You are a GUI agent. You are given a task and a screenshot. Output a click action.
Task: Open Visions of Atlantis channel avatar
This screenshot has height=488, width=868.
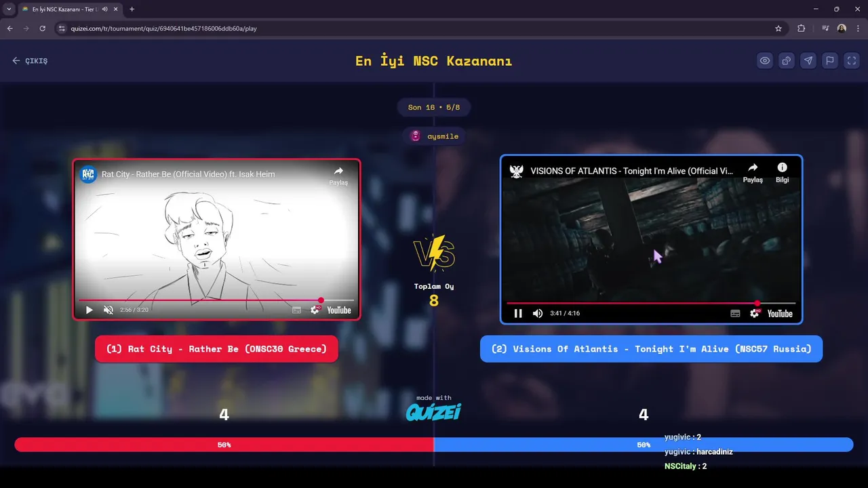pyautogui.click(x=517, y=171)
